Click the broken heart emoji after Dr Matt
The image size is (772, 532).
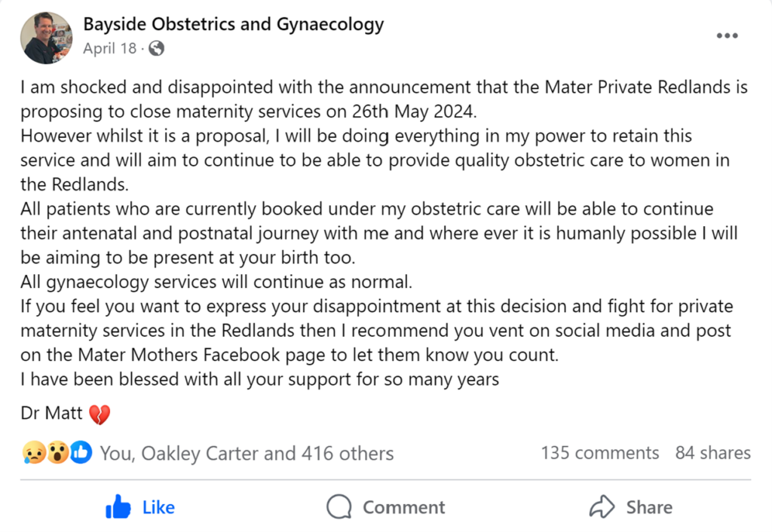pos(100,414)
